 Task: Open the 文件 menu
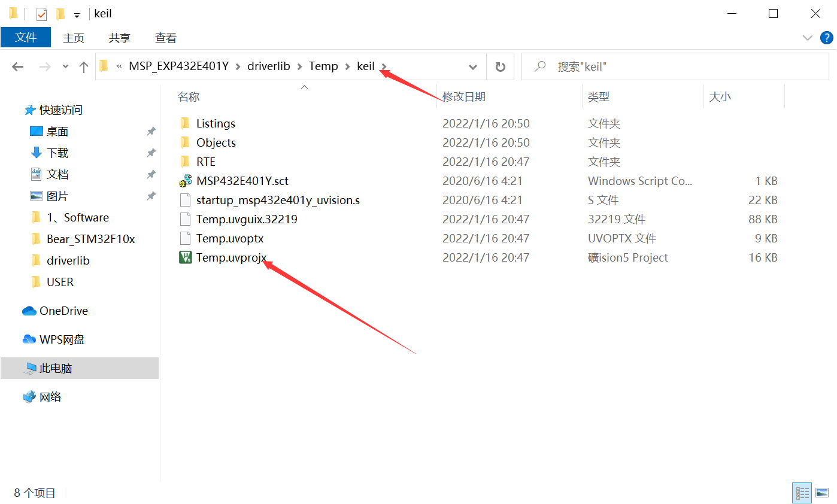tap(26, 37)
